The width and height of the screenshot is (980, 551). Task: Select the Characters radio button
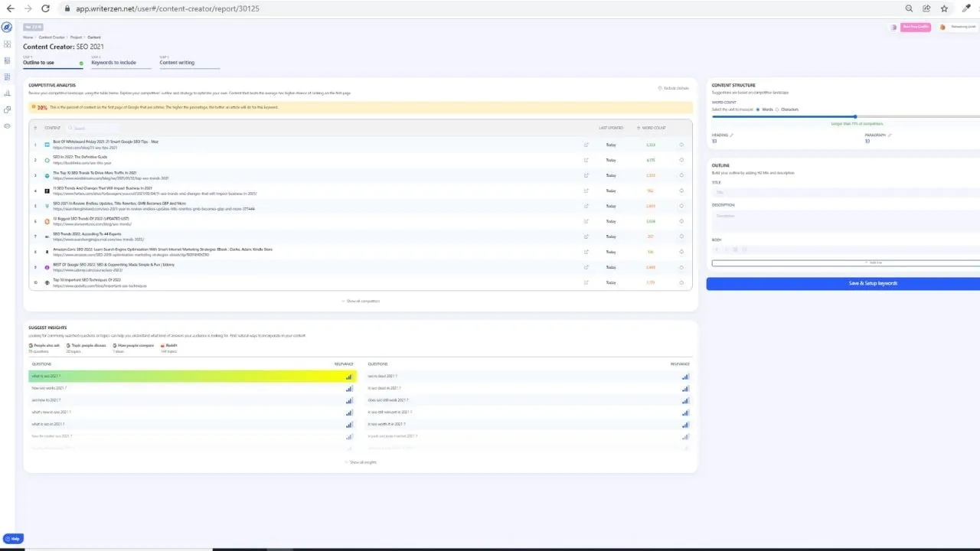click(777, 109)
